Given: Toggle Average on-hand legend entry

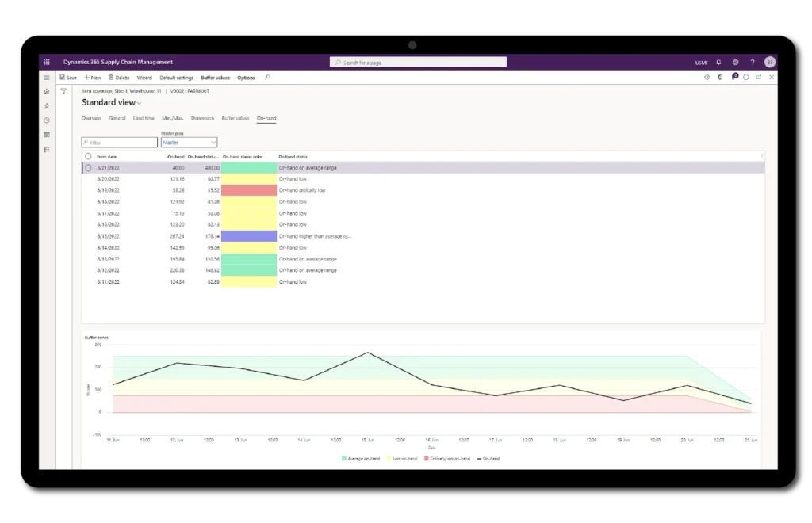Looking at the screenshot, I should tap(361, 459).
